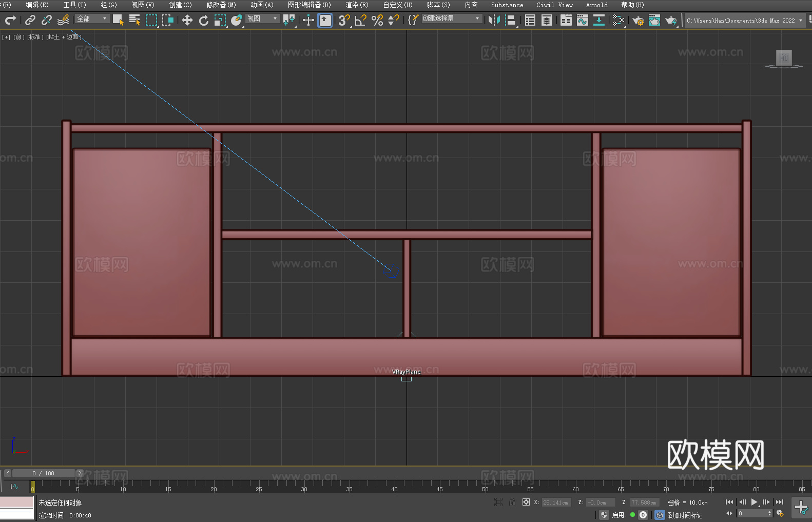Image resolution: width=812 pixels, height=522 pixels.
Task: Open the Civil View menu
Action: pyautogui.click(x=554, y=5)
